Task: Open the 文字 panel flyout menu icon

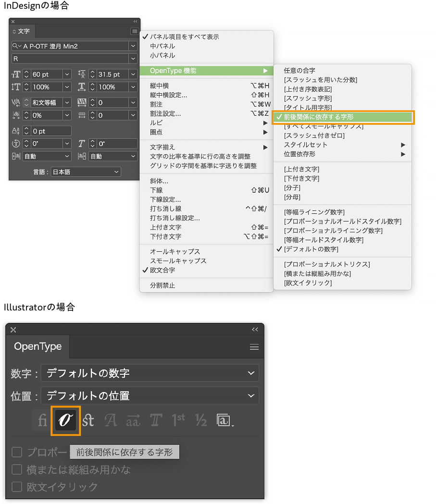Action: click(135, 31)
